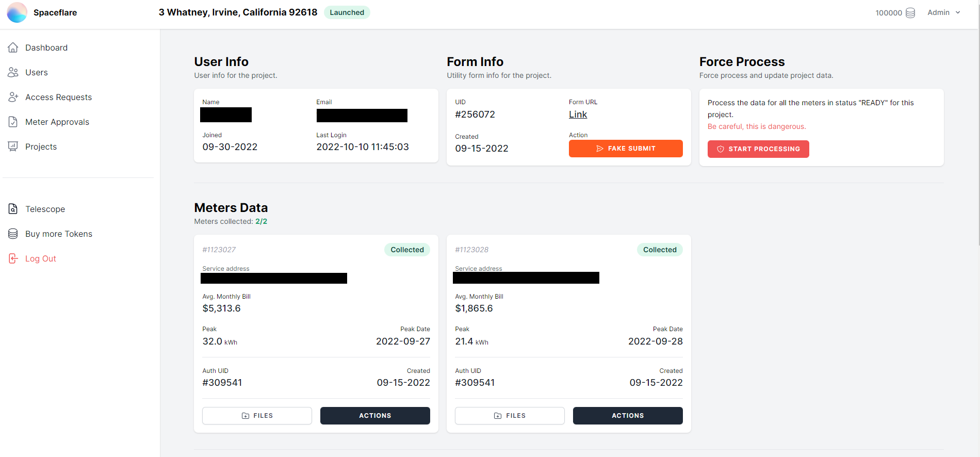980x457 pixels.
Task: Expand the Admin account dropdown
Action: pyautogui.click(x=944, y=12)
